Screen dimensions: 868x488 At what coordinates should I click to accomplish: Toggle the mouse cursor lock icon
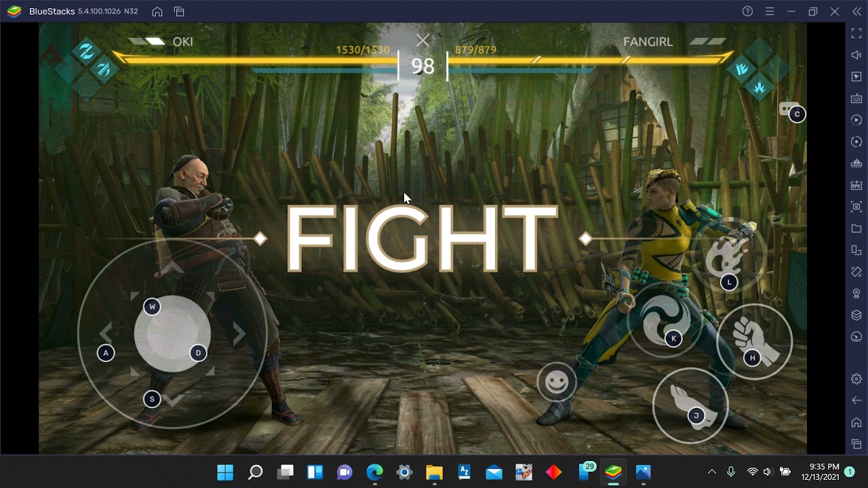coord(856,77)
